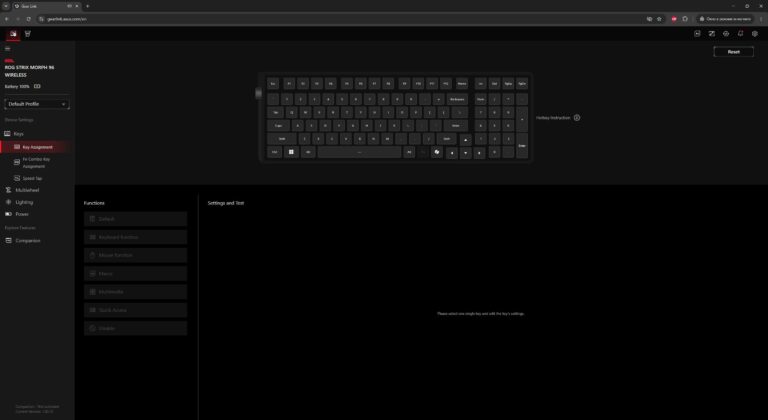Choose the Multimedia function
768x420 pixels.
[135, 292]
